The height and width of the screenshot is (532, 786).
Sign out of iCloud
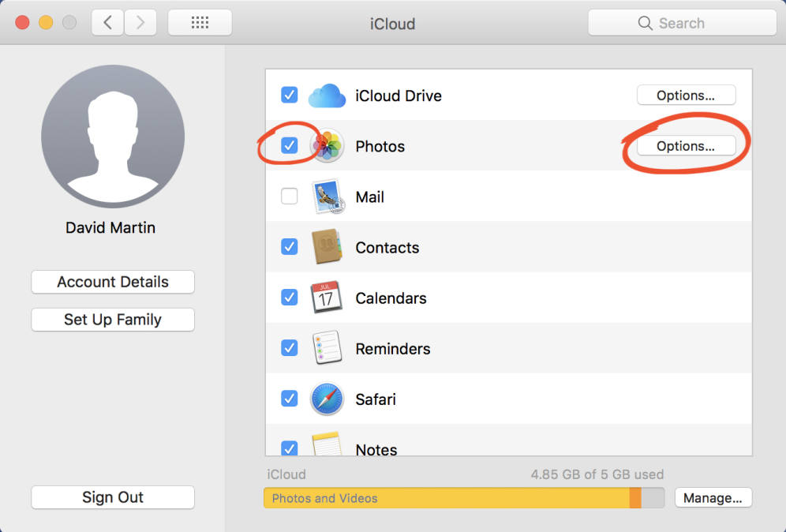pyautogui.click(x=112, y=497)
